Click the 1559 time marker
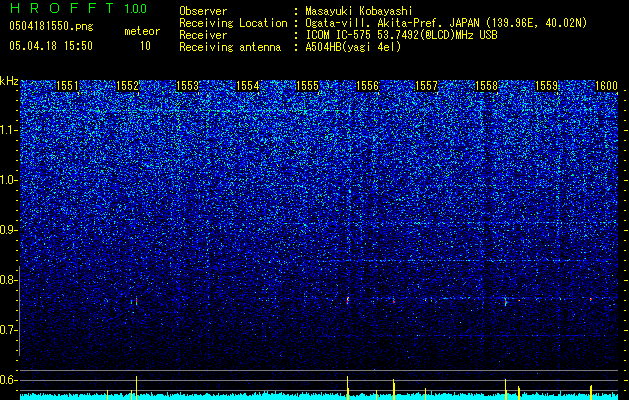 coord(547,86)
